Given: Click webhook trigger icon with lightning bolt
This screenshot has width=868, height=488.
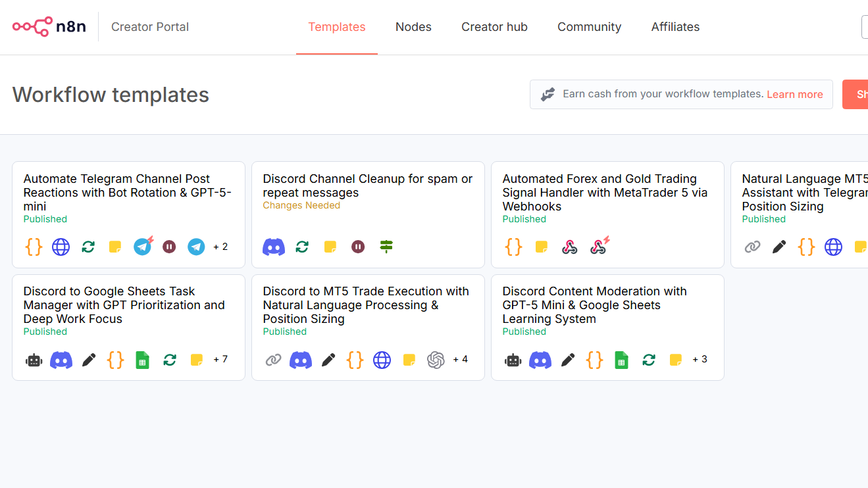Looking at the screenshot, I should [599, 247].
